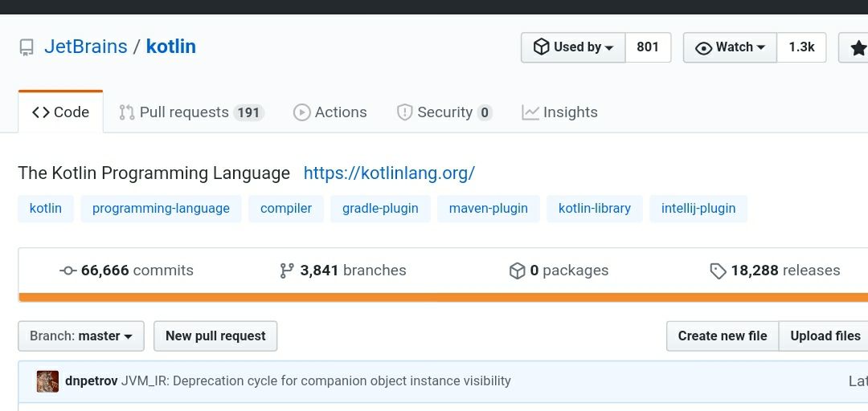Click the Star button icon
The height and width of the screenshot is (411, 868).
point(858,48)
